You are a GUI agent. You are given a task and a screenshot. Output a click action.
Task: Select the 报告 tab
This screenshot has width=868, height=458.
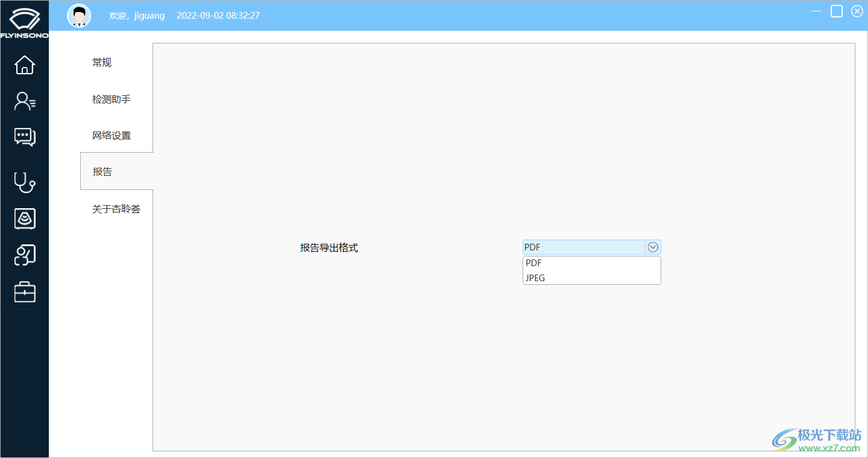coord(117,171)
